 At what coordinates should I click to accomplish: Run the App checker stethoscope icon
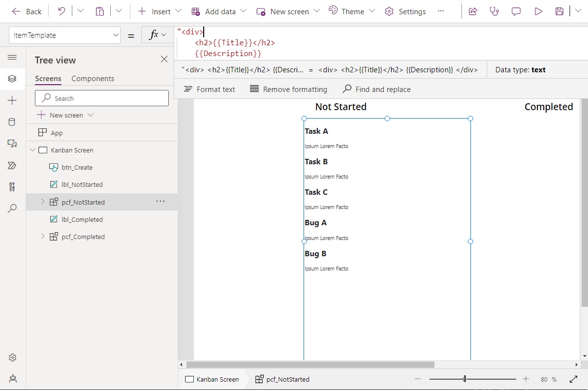click(494, 11)
